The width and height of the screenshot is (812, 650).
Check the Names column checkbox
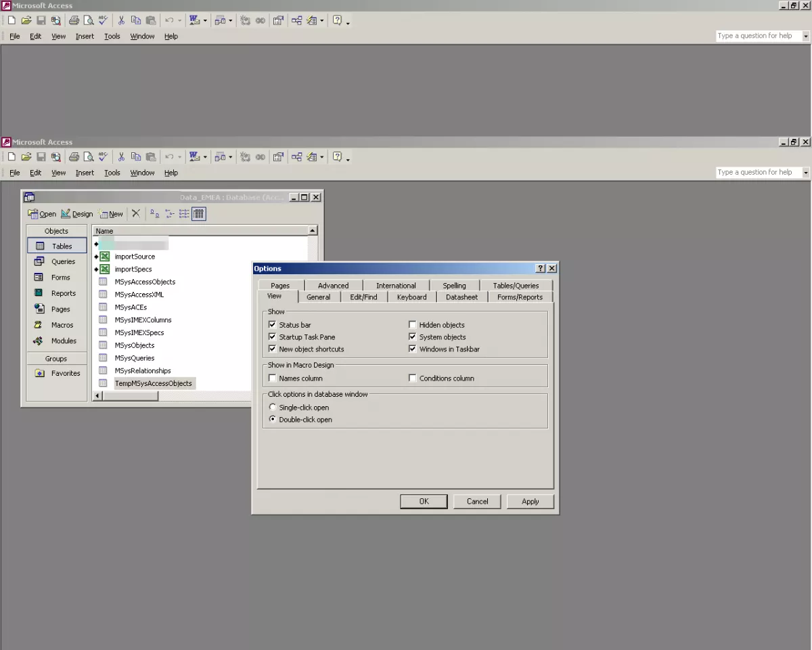coord(273,378)
